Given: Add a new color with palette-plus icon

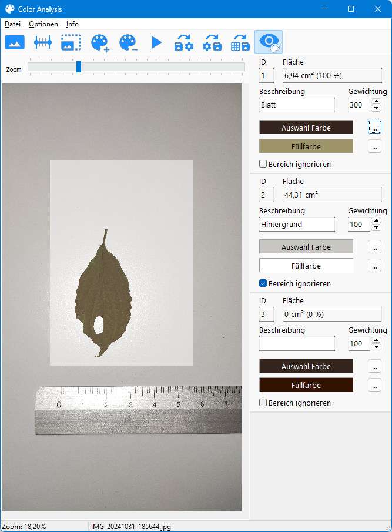Looking at the screenshot, I should point(100,42).
